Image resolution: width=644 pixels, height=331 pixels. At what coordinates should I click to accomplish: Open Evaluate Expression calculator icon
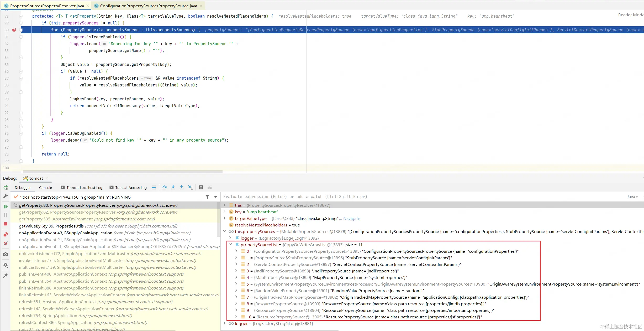tap(201, 187)
